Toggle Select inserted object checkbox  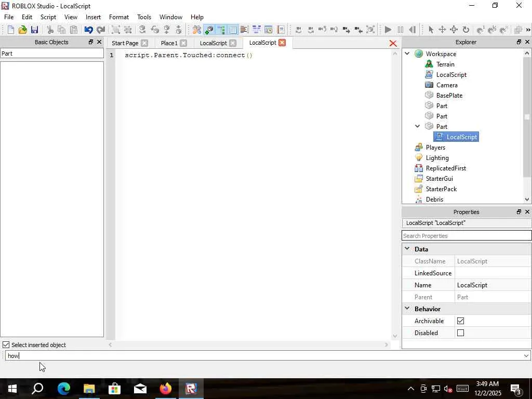pyautogui.click(x=6, y=345)
